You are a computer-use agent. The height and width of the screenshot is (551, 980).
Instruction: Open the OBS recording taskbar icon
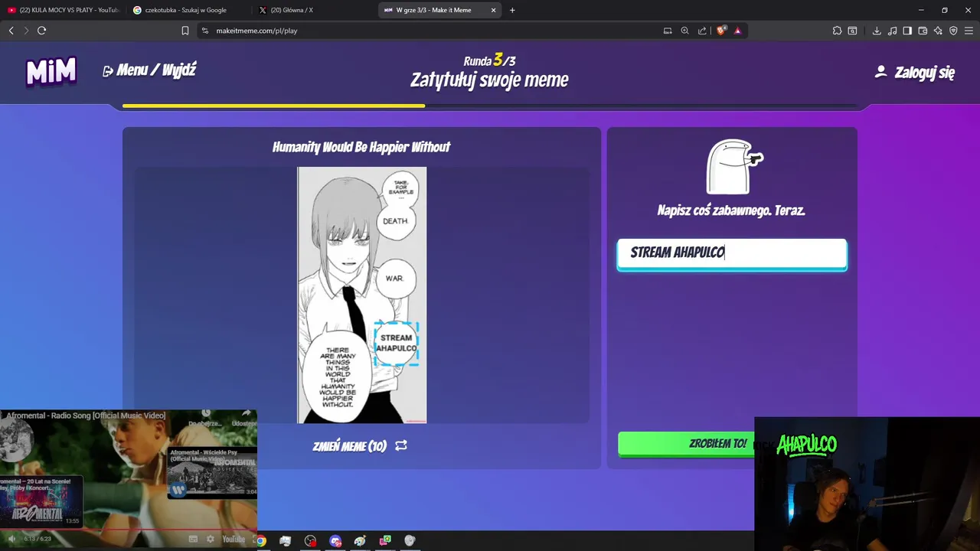point(310,540)
